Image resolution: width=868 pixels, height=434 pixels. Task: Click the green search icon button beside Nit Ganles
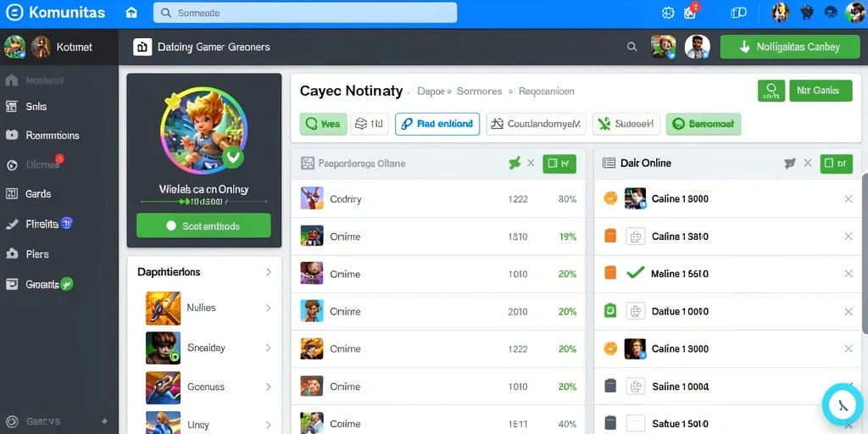point(771,91)
